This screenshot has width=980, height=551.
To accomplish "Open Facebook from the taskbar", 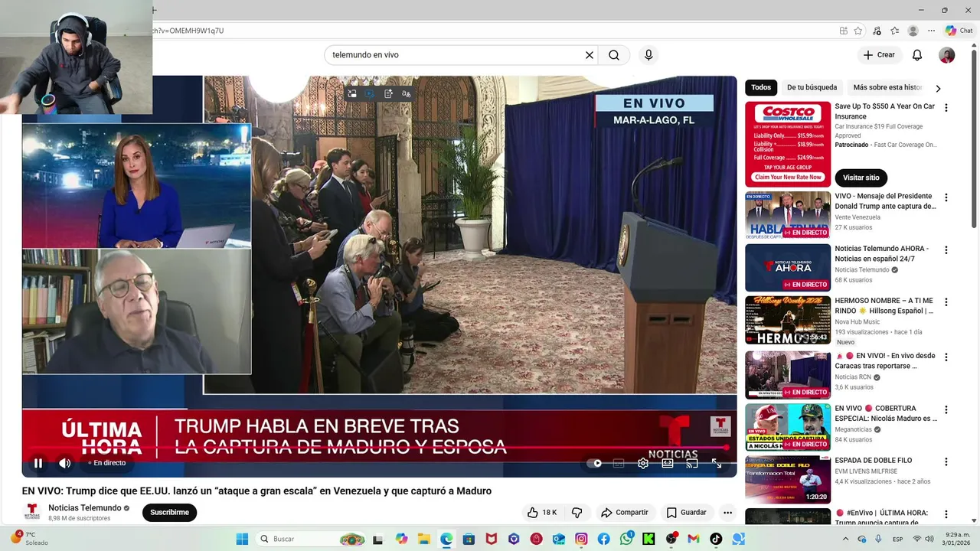I will 603,539.
